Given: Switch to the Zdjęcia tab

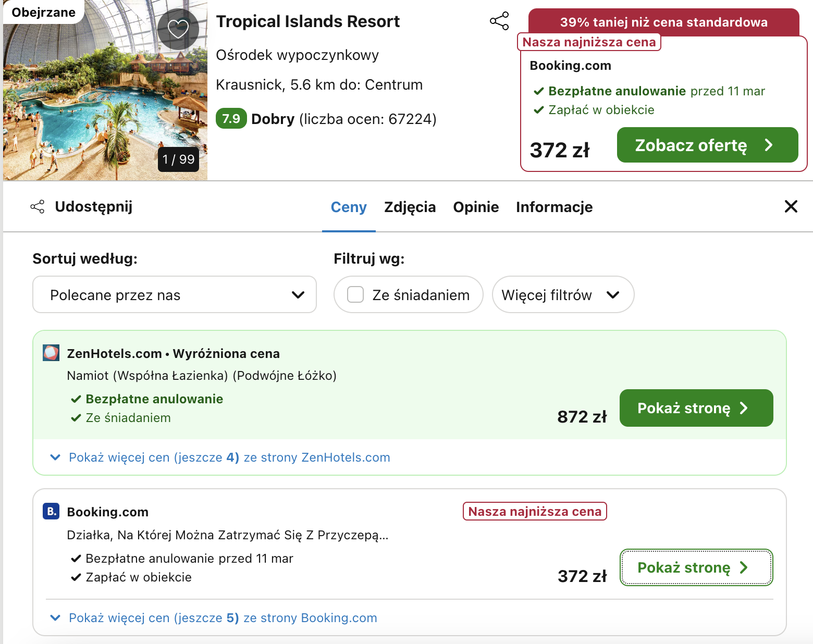Looking at the screenshot, I should point(410,207).
